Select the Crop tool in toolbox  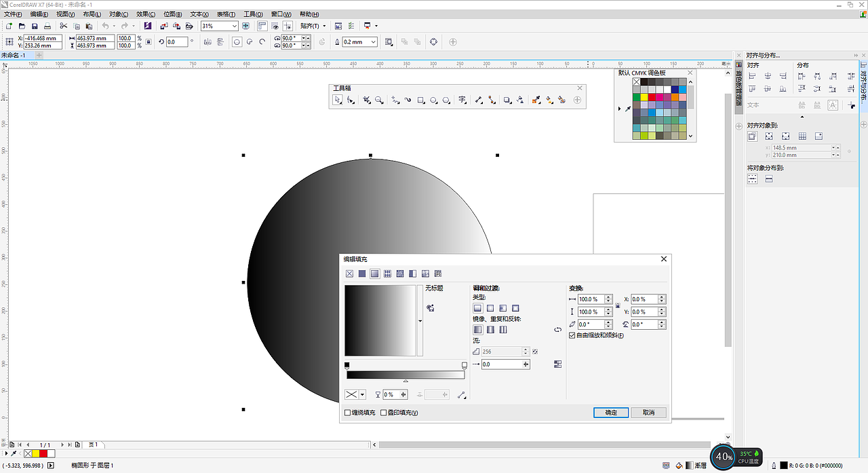click(367, 100)
